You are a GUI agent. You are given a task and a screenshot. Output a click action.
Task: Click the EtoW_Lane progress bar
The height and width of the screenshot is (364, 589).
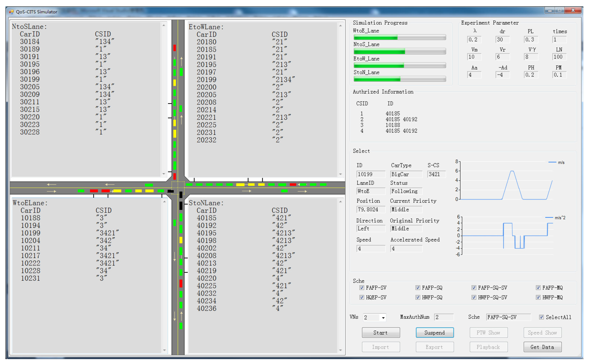pyautogui.click(x=399, y=65)
